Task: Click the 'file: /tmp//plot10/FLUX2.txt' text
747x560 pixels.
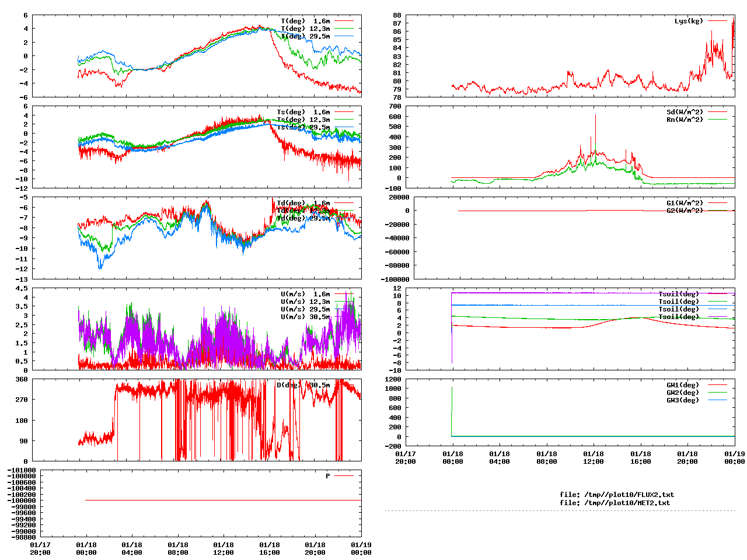Action: point(617,495)
